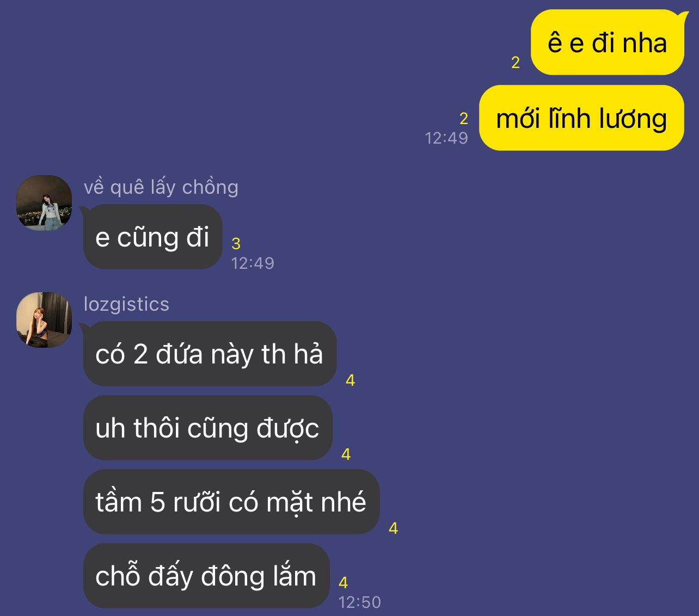Click the sender name lozgistics

coord(126,304)
